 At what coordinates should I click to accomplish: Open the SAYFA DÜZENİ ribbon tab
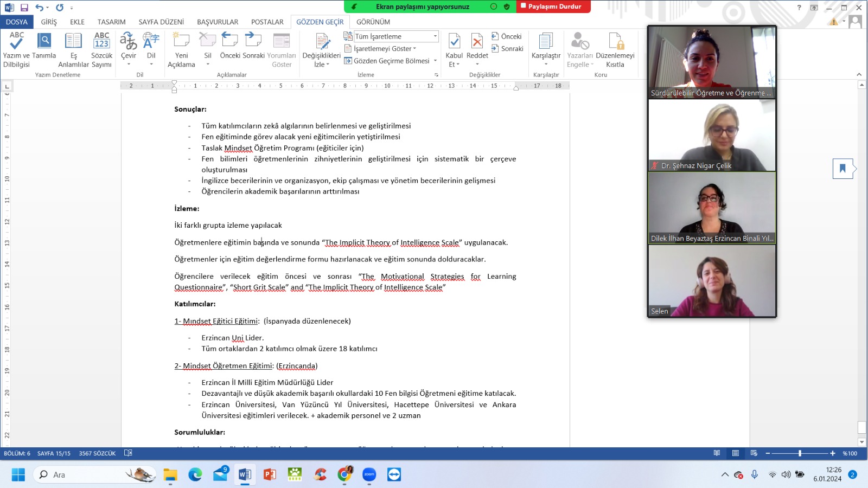pyautogui.click(x=161, y=22)
